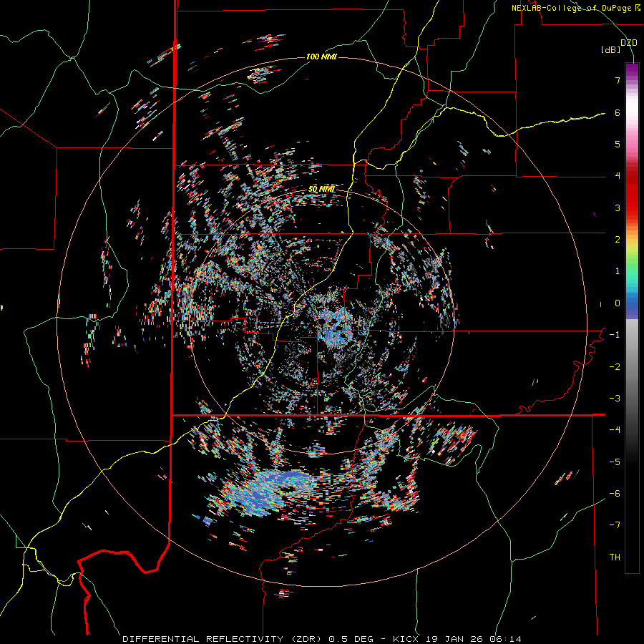Click the "50 NMI" range ring label
This screenshot has width=644, height=644.
pyautogui.click(x=321, y=190)
